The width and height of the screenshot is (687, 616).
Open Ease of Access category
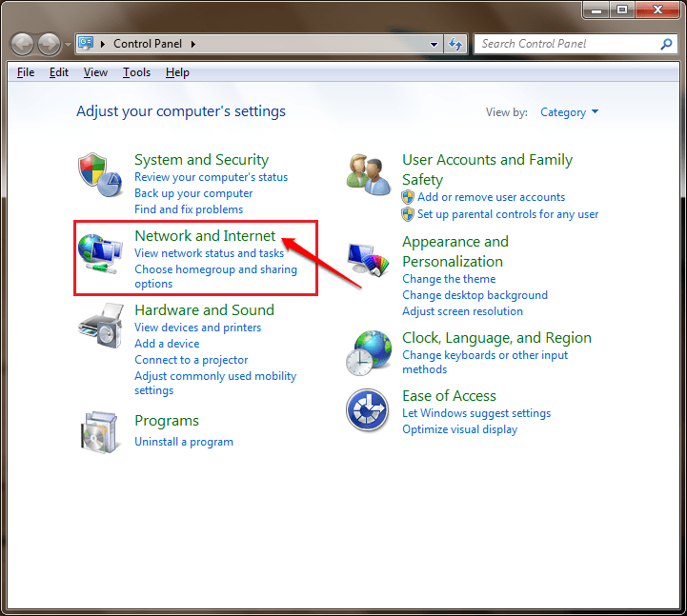pyautogui.click(x=449, y=396)
